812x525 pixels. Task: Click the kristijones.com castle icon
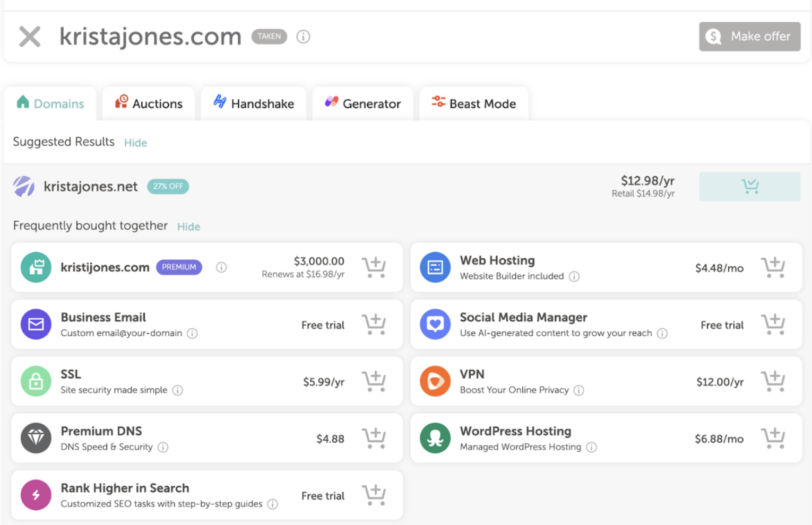click(x=36, y=267)
